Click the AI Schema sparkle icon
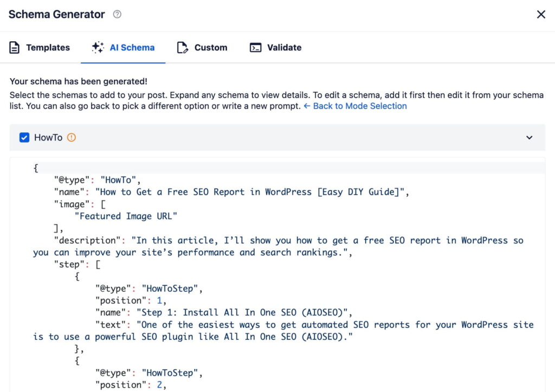 98,48
